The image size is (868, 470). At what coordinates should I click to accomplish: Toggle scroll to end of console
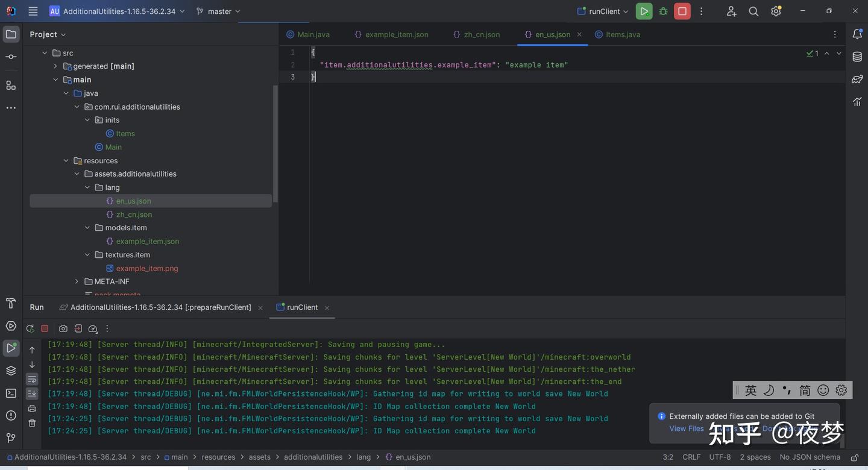click(32, 393)
